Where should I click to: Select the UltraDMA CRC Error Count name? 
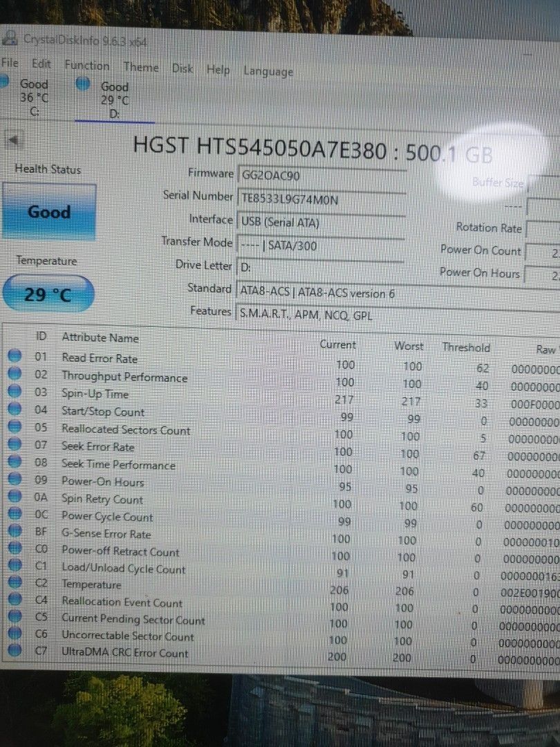coord(124,653)
